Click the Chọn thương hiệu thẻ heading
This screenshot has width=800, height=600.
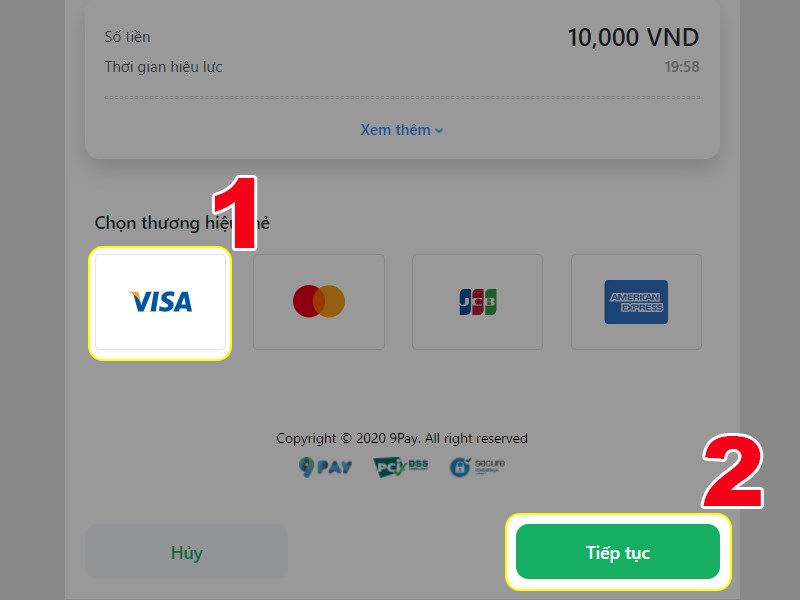click(x=182, y=223)
